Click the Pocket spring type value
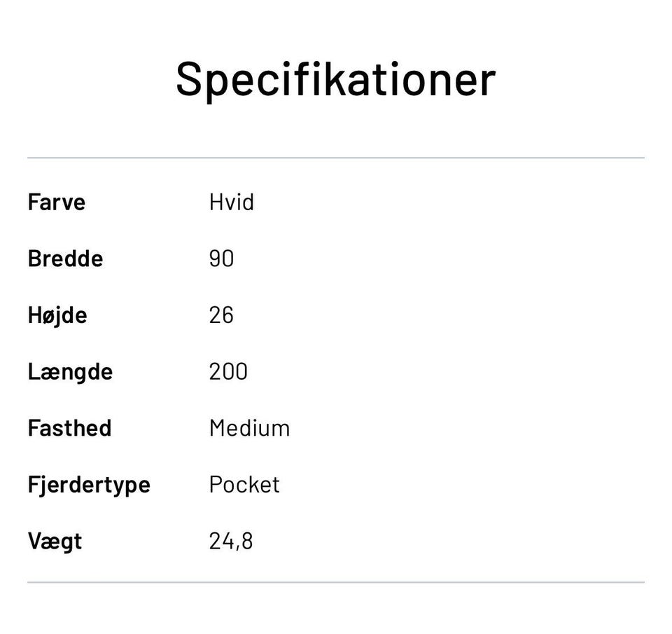The height and width of the screenshot is (634, 672). click(244, 485)
